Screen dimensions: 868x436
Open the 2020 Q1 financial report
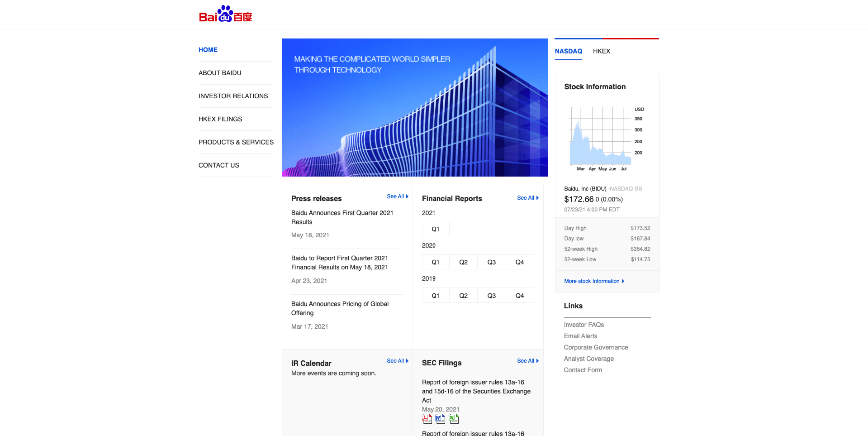436,262
